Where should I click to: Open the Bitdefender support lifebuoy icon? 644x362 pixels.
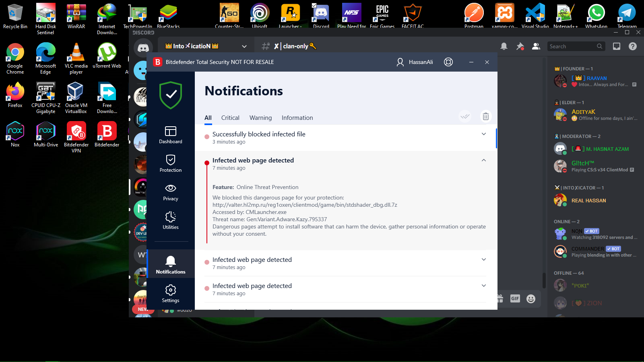(x=448, y=62)
